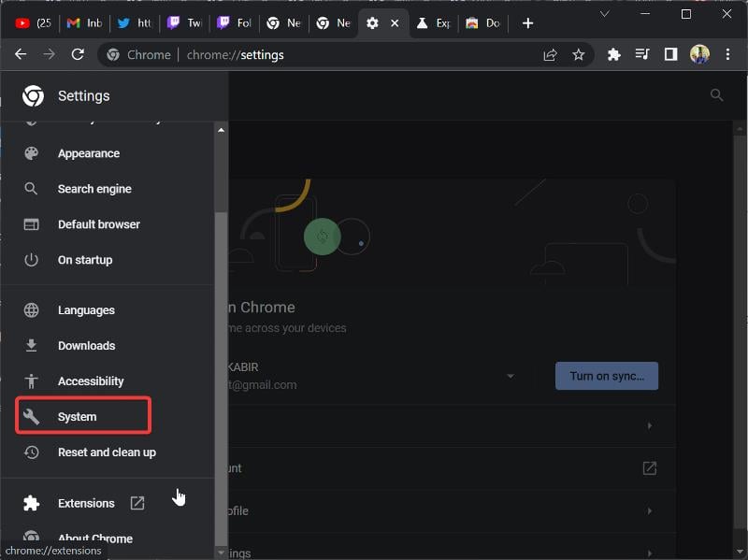This screenshot has width=748, height=560.
Task: Open the Chrome three-dot menu
Action: (727, 54)
